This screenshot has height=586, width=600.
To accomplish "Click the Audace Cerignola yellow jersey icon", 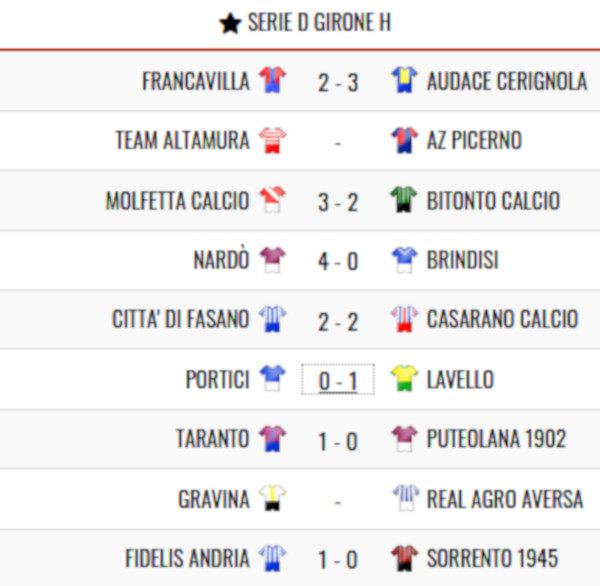I will coord(404,80).
